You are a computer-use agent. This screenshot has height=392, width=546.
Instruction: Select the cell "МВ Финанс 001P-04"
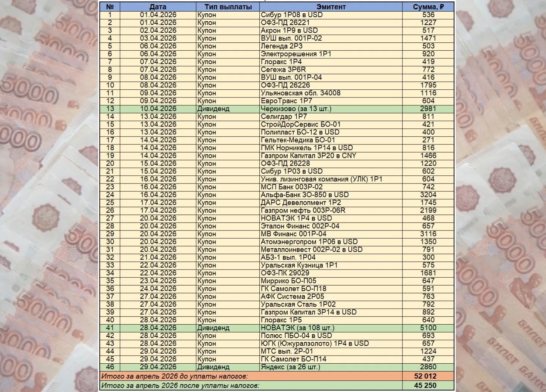[x=331, y=234]
